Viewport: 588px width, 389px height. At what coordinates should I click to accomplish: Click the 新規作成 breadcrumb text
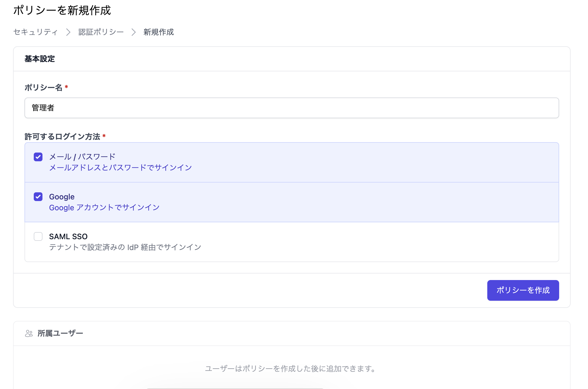coord(159,32)
